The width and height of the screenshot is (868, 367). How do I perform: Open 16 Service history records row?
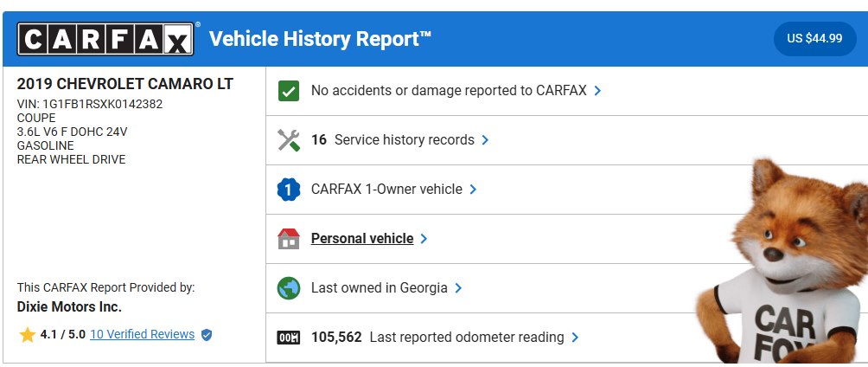[x=567, y=140]
